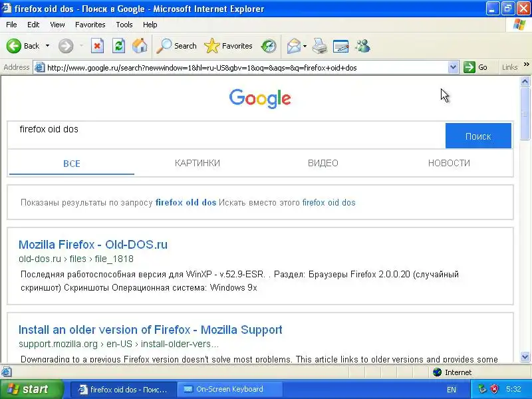Click the Windows flag logo throbber
Image resolution: width=532 pixels, height=399 pixels.
coord(519,25)
